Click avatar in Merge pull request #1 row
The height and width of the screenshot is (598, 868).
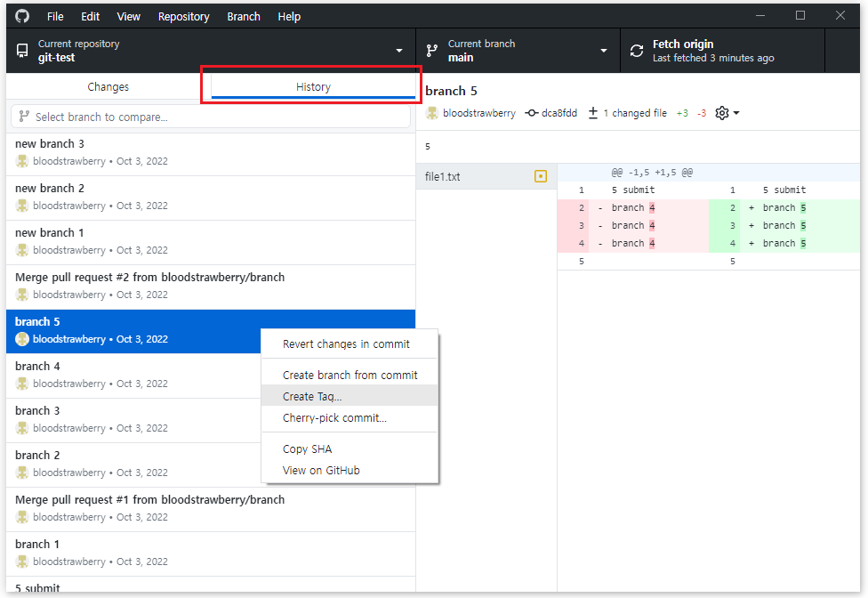22,517
